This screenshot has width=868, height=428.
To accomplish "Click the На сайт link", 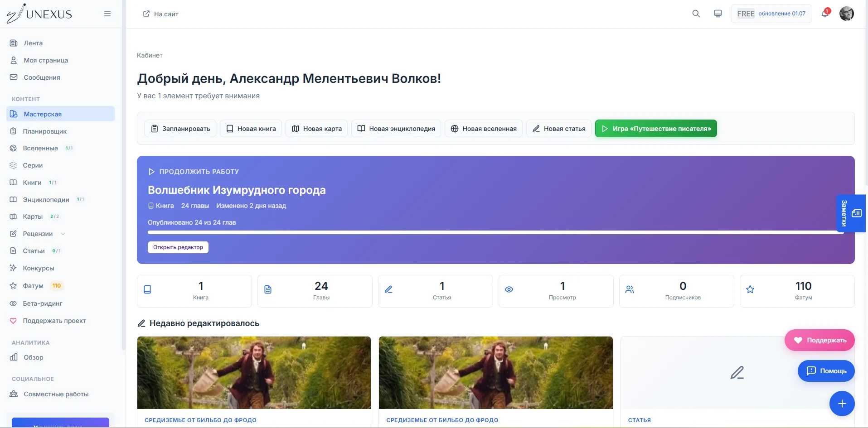I will 161,14.
